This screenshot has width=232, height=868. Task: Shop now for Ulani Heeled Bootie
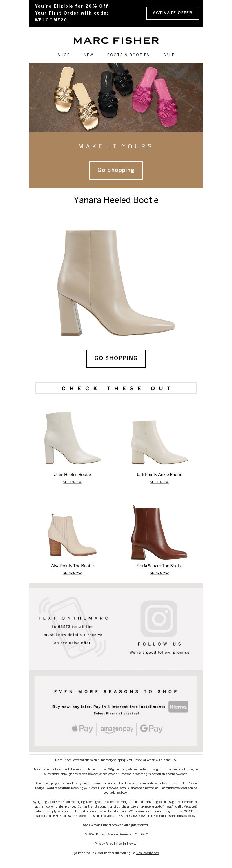[x=72, y=482]
